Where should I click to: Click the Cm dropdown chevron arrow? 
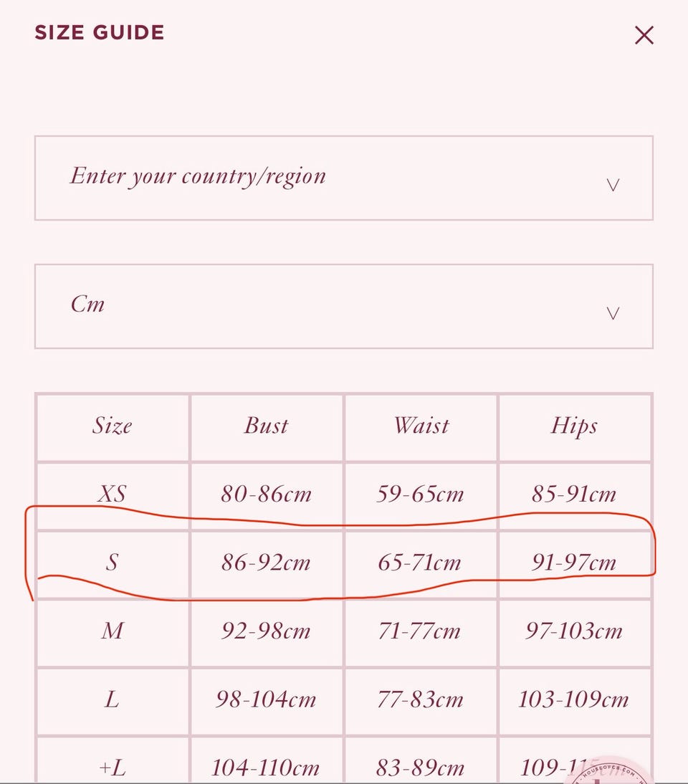click(613, 313)
